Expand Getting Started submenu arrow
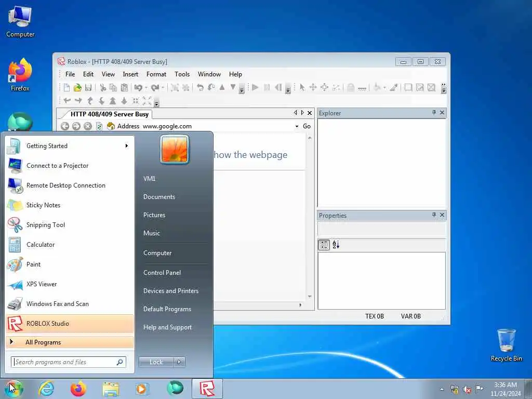 click(127, 146)
